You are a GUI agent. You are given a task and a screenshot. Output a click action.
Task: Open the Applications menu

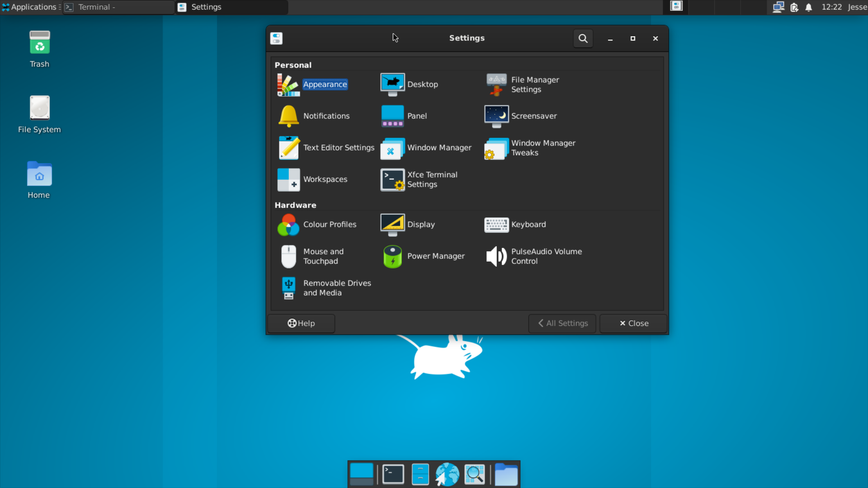(30, 7)
